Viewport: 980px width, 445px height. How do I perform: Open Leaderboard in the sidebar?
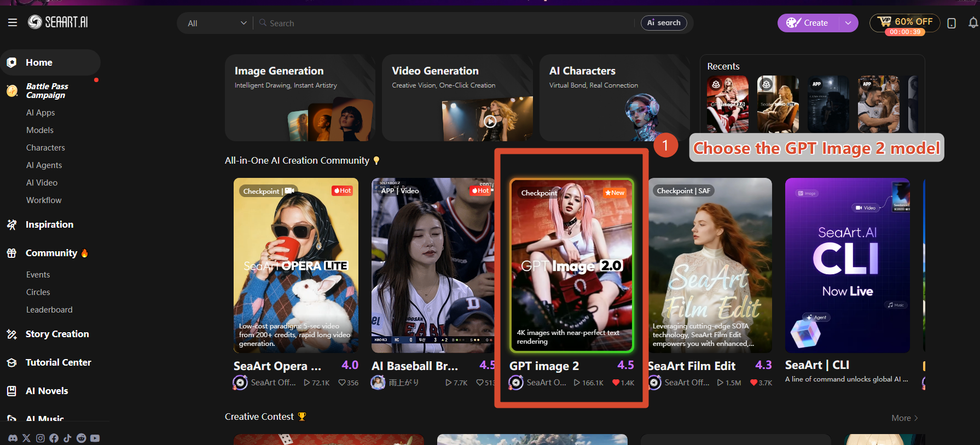tap(49, 310)
